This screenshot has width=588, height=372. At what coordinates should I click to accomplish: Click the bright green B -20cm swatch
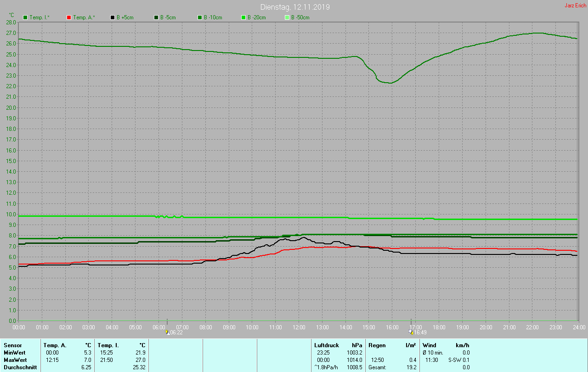coord(243,17)
